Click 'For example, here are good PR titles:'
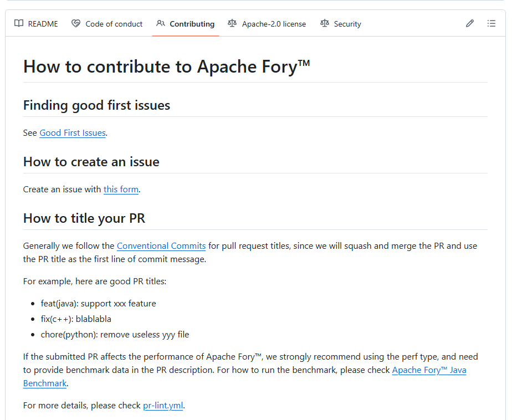Viewport: 512px width, 420px height. [x=95, y=281]
